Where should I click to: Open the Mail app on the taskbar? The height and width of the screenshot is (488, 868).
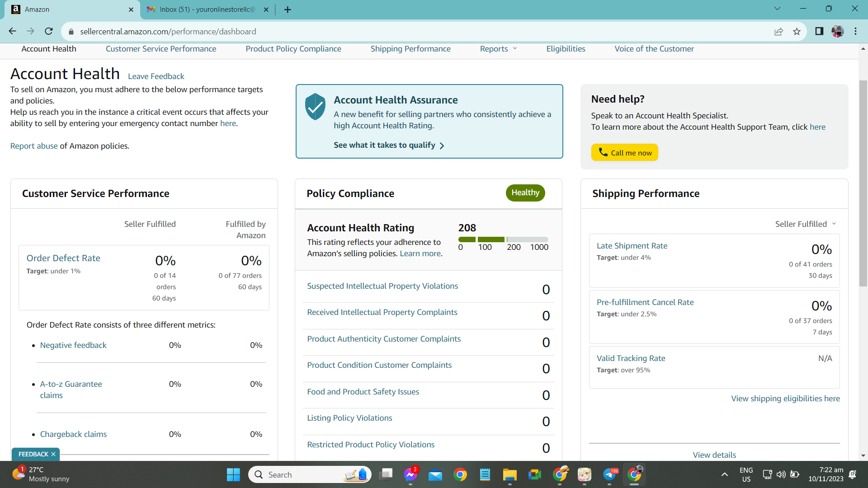point(435,474)
